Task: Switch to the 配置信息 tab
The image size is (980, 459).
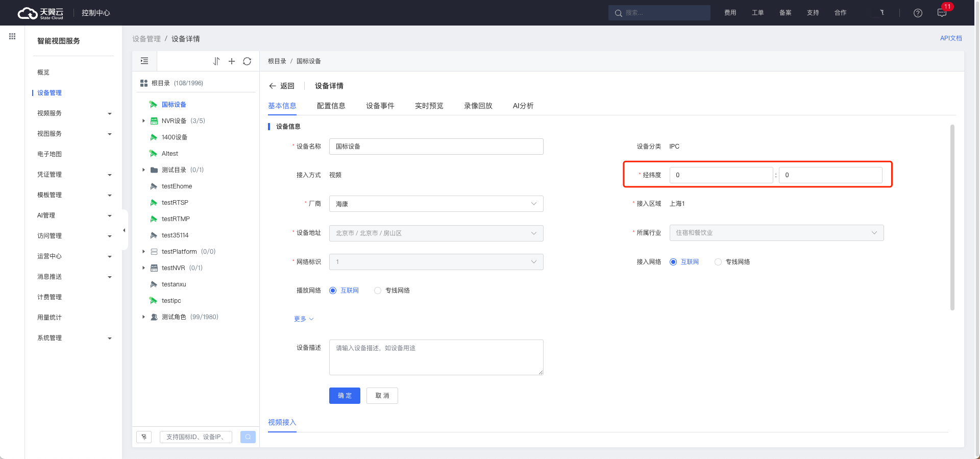Action: pyautogui.click(x=331, y=106)
